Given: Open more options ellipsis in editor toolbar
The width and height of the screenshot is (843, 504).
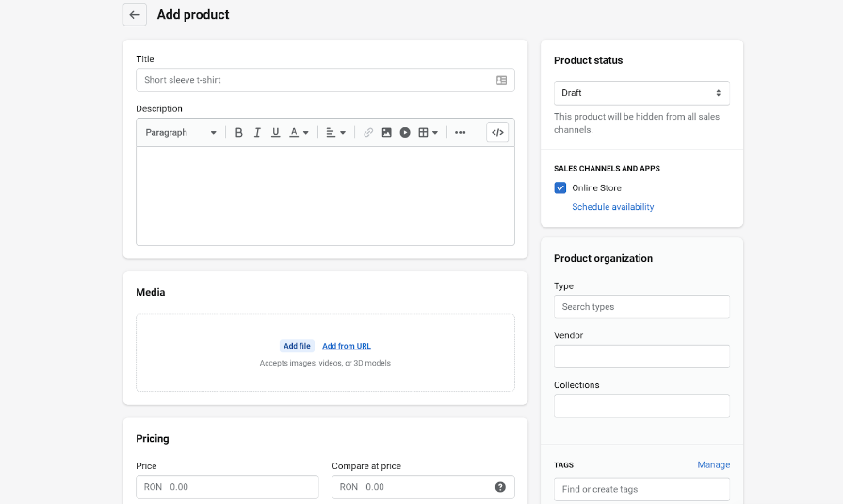Looking at the screenshot, I should (x=460, y=133).
